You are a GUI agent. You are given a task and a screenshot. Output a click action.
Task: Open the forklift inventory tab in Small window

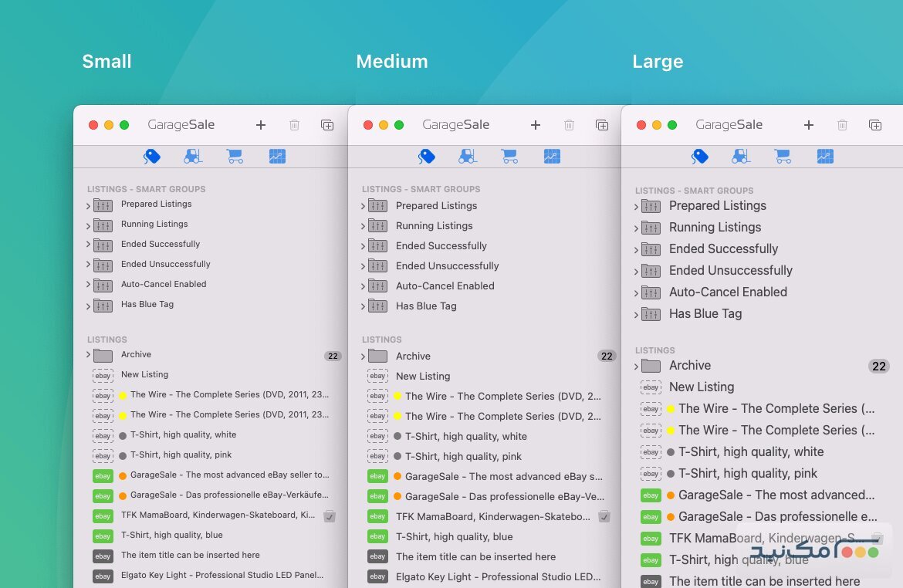193,157
